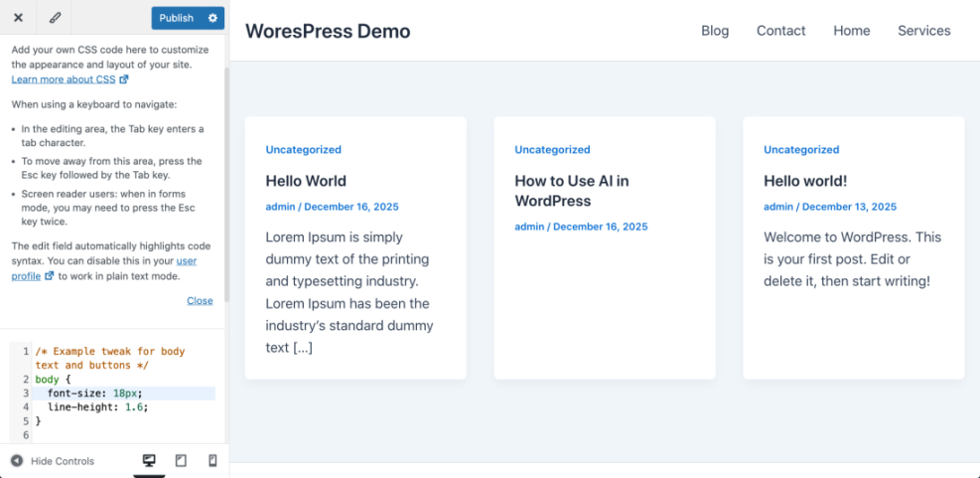Click the Hide Controls label
This screenshot has height=478, width=980.
63,461
